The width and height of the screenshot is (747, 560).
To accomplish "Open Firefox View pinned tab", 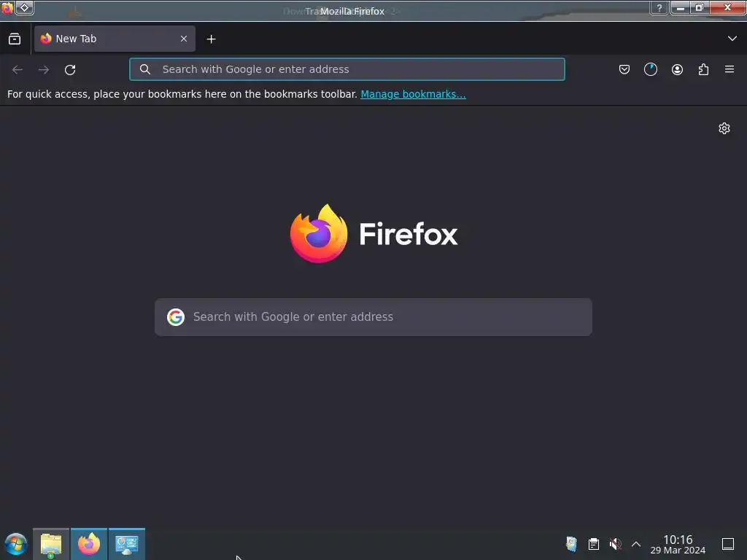I will click(15, 39).
